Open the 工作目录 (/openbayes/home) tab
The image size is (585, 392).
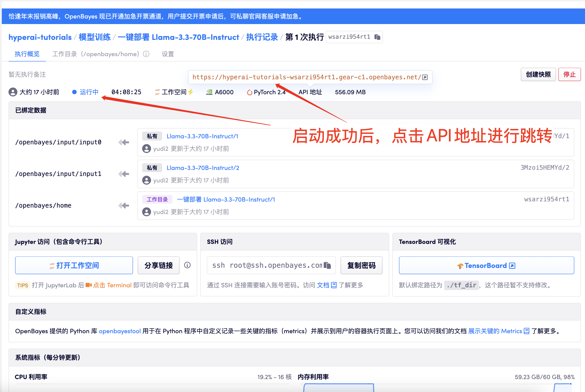point(96,54)
